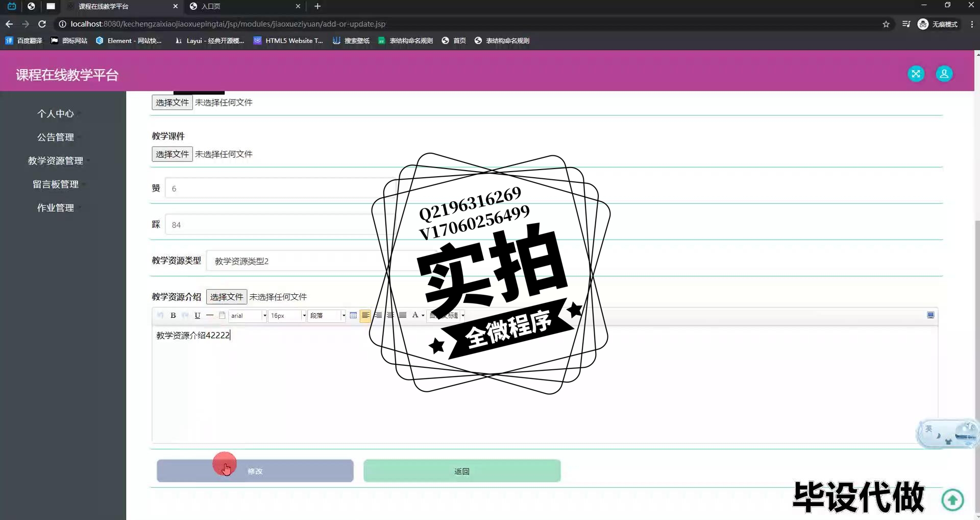Click the browser address bar URL
Screen dimensions: 980x520
click(228, 24)
